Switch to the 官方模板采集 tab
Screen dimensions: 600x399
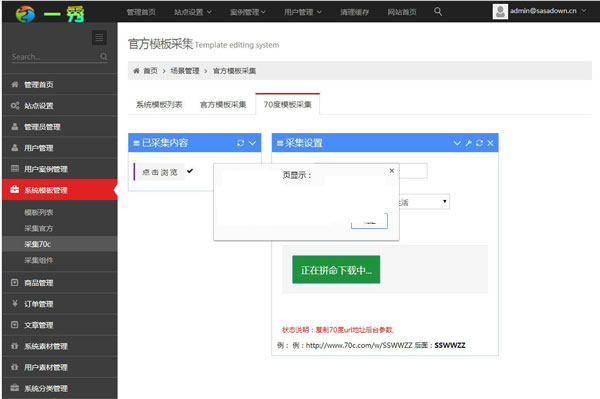(x=223, y=104)
